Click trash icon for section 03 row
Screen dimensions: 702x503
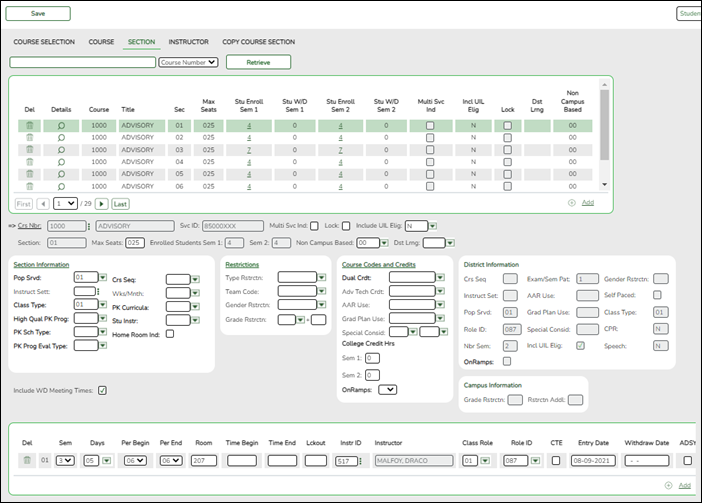30,149
